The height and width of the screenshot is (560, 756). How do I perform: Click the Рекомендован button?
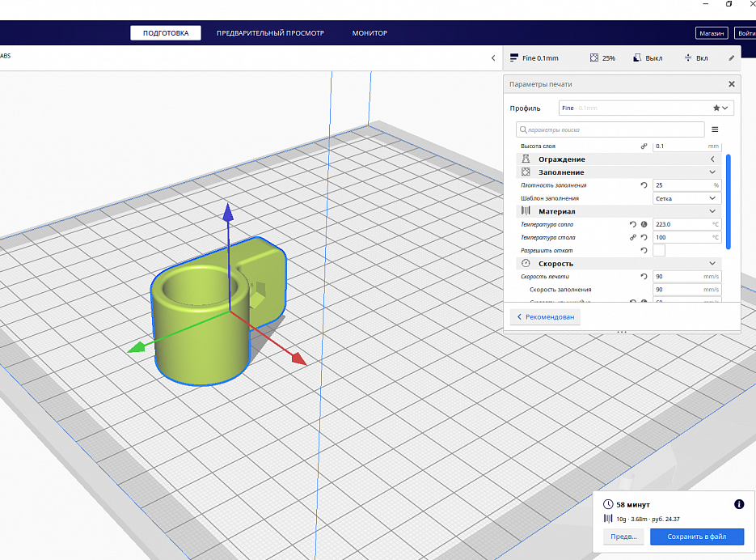coord(545,316)
